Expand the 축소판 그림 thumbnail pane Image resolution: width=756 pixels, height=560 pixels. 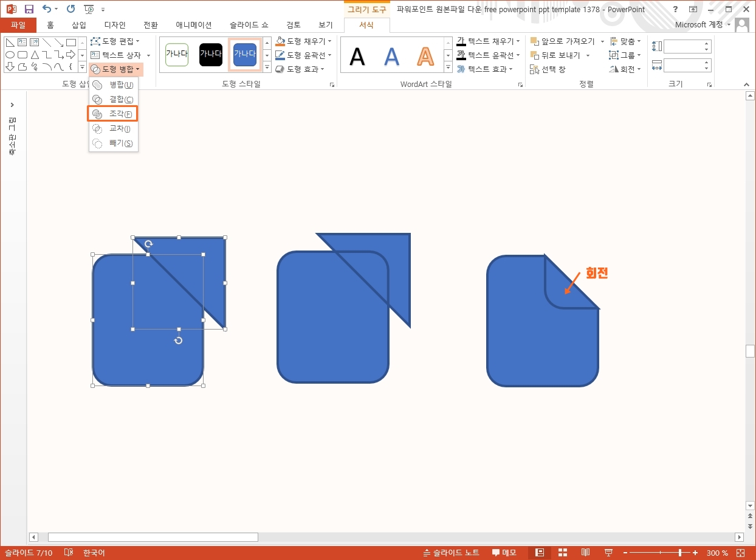click(x=12, y=105)
